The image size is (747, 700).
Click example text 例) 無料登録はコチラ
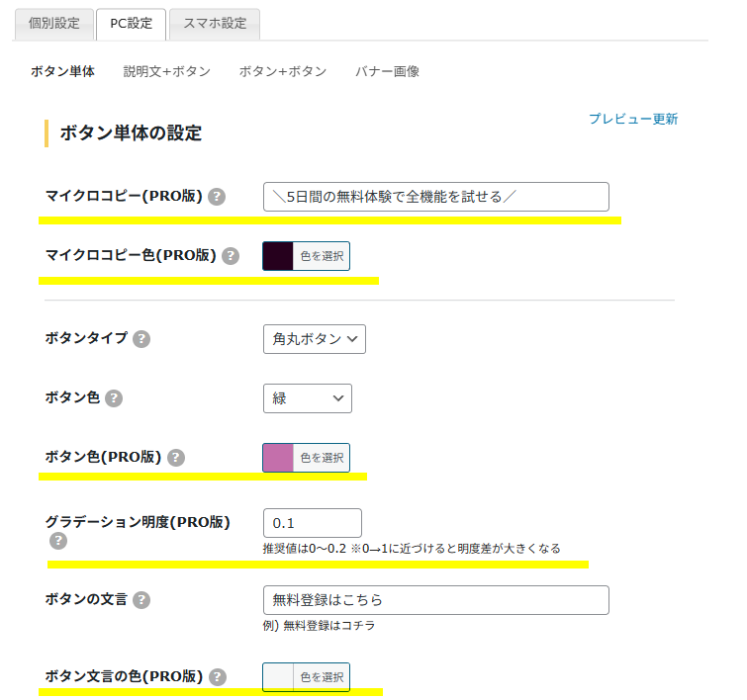coord(319,625)
